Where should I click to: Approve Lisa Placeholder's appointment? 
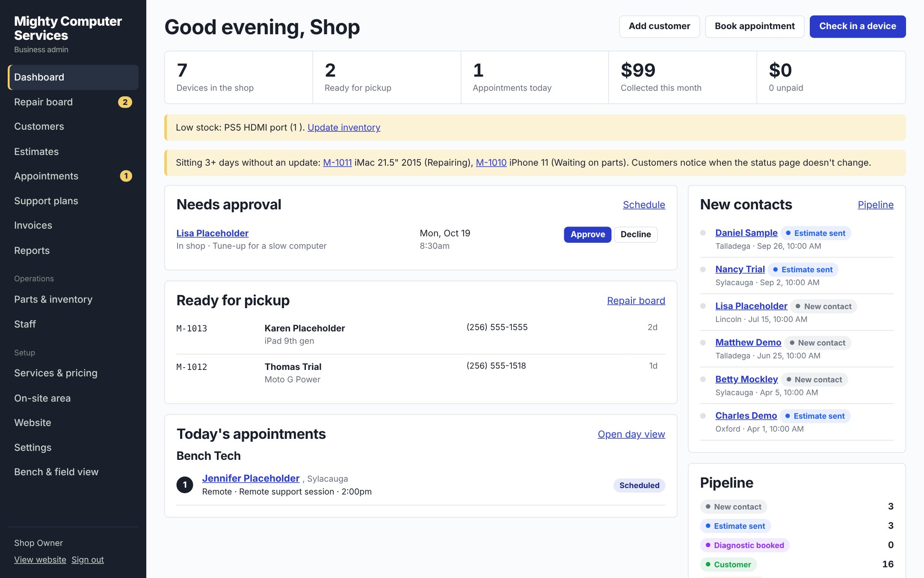[587, 234]
